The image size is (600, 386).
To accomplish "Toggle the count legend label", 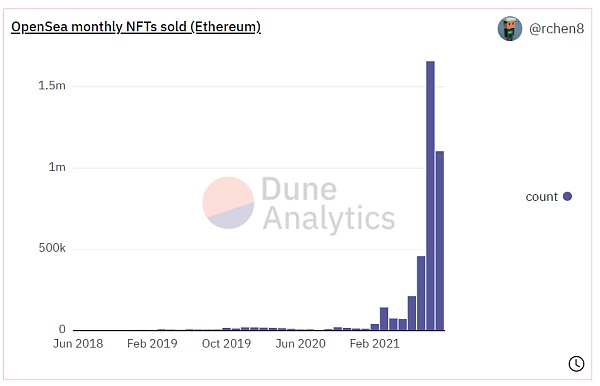I will click(x=541, y=197).
